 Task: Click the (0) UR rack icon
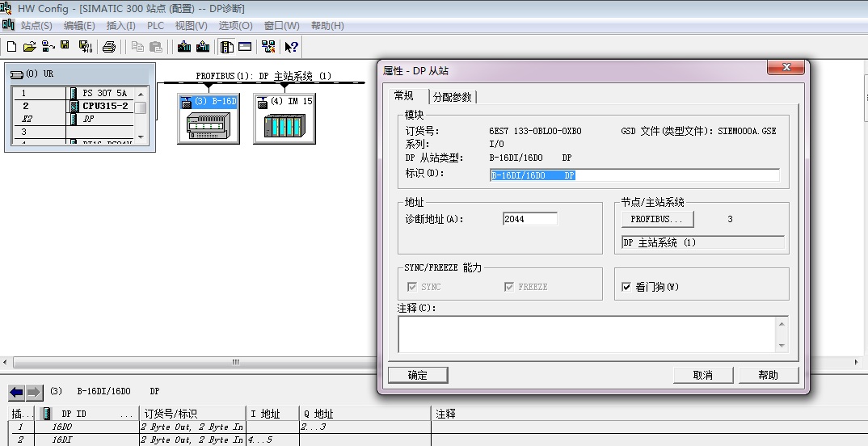click(x=17, y=74)
